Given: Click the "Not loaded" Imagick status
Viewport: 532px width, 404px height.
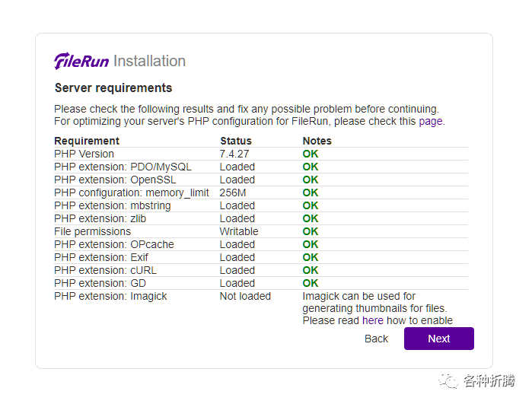Looking at the screenshot, I should pos(245,296).
